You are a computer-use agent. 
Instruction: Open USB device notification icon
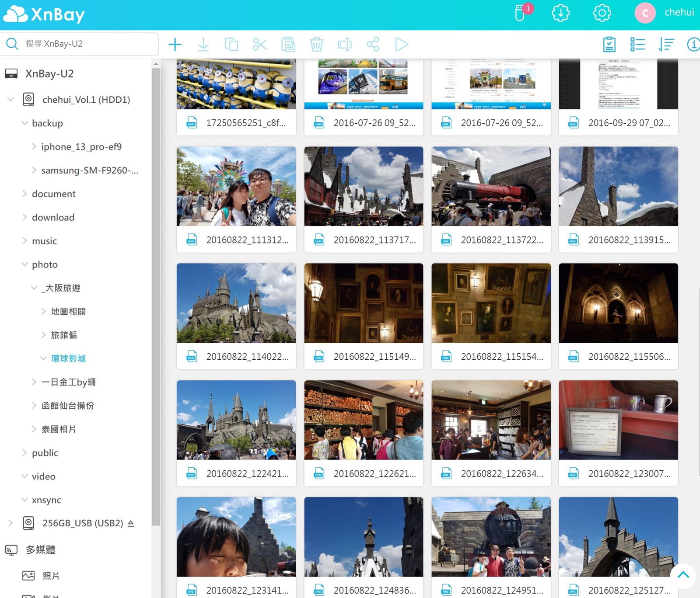(x=520, y=13)
